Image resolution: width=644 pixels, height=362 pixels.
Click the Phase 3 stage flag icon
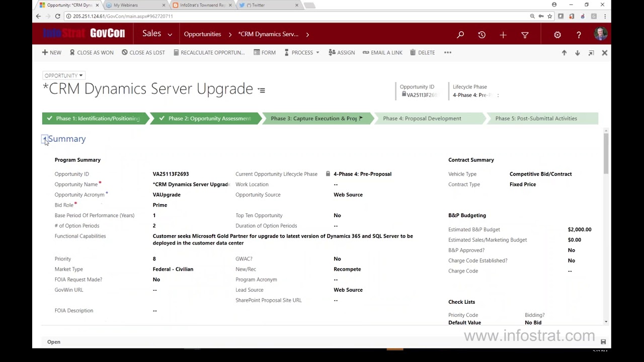(x=361, y=119)
